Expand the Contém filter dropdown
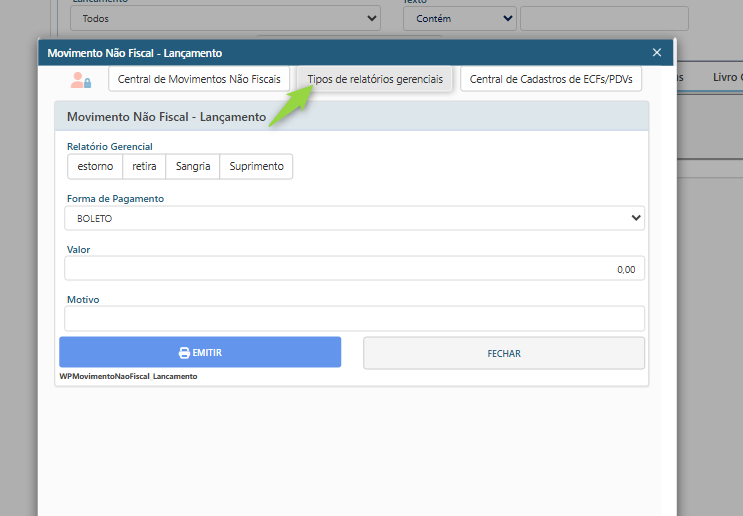Image resolution: width=743 pixels, height=516 pixels. click(459, 18)
